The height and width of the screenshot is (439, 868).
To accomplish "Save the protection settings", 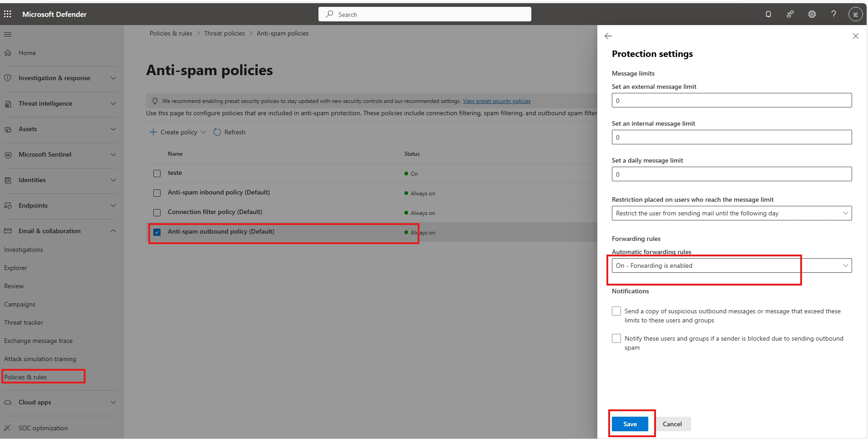I will (630, 424).
